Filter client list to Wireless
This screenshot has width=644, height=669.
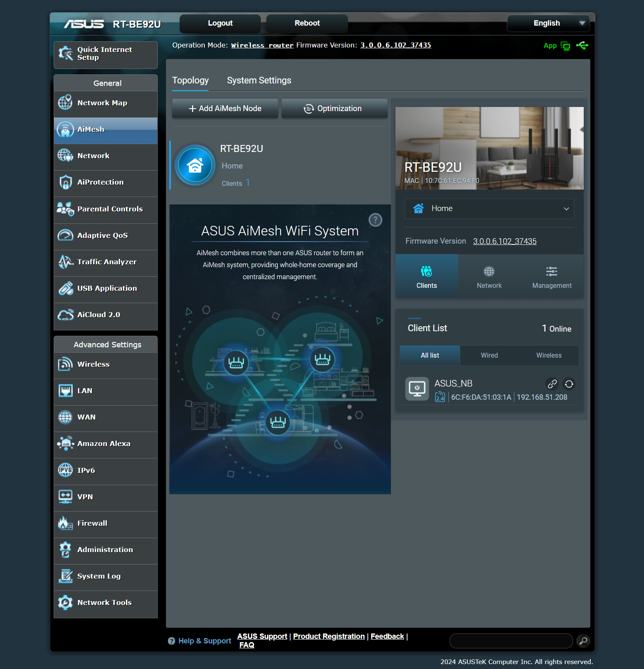(x=549, y=355)
